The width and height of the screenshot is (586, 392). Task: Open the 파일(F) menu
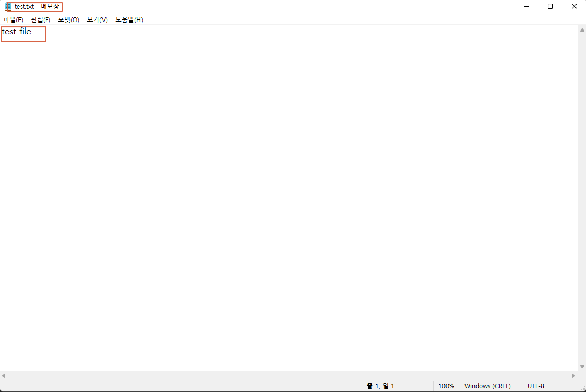pos(13,20)
